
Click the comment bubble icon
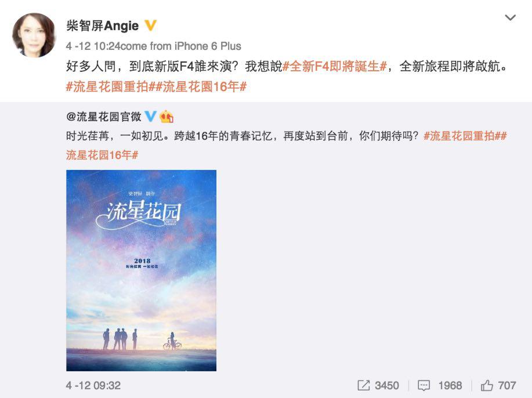click(x=424, y=385)
